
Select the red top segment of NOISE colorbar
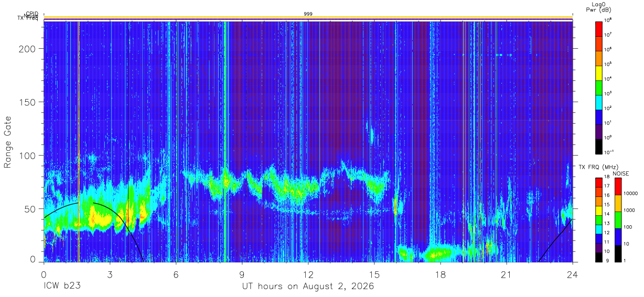coord(618,186)
